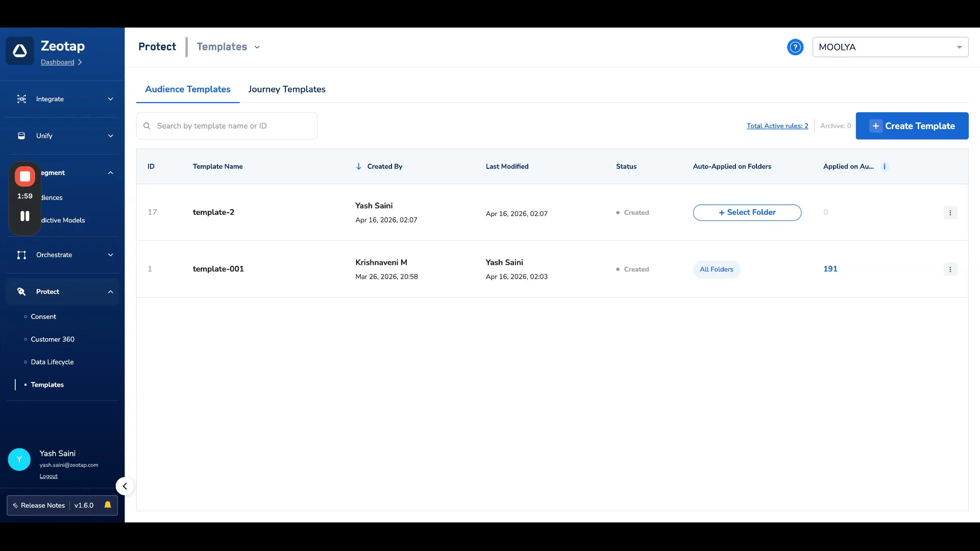980x551 pixels.
Task: Click Total Active rules: 2 link
Action: (x=777, y=126)
